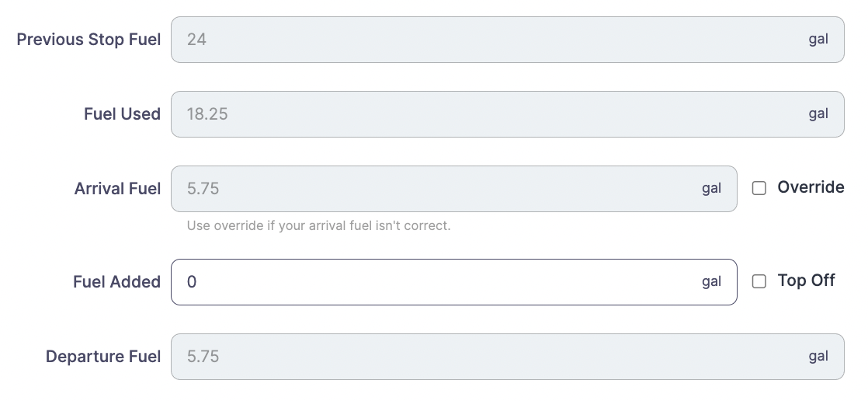Click the "Previous Stop Fuel" text label
Viewport: 868px width, 401px height.
(89, 40)
